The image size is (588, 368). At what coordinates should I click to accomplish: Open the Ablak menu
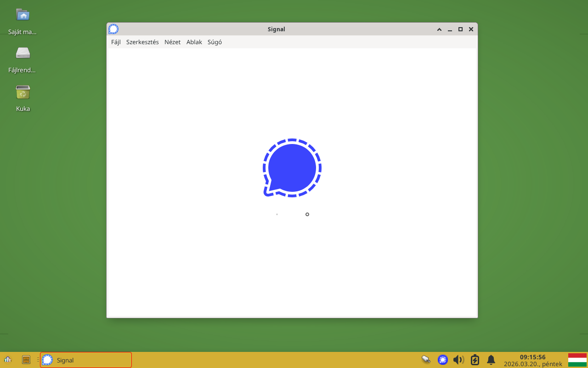(x=194, y=42)
